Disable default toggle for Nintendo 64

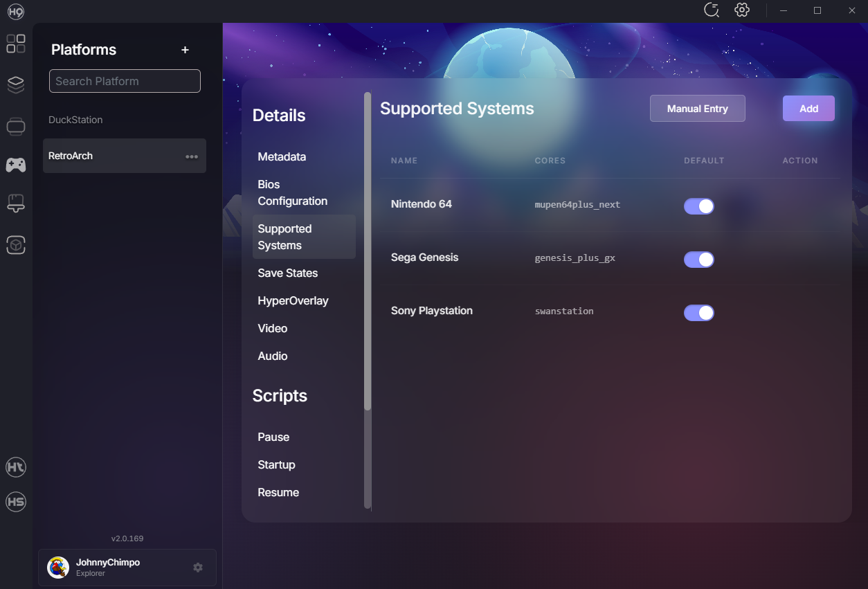pos(698,206)
